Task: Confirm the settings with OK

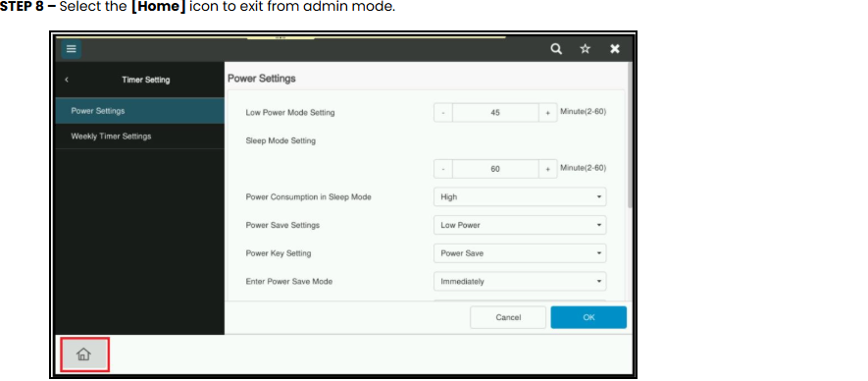Action: (x=588, y=317)
